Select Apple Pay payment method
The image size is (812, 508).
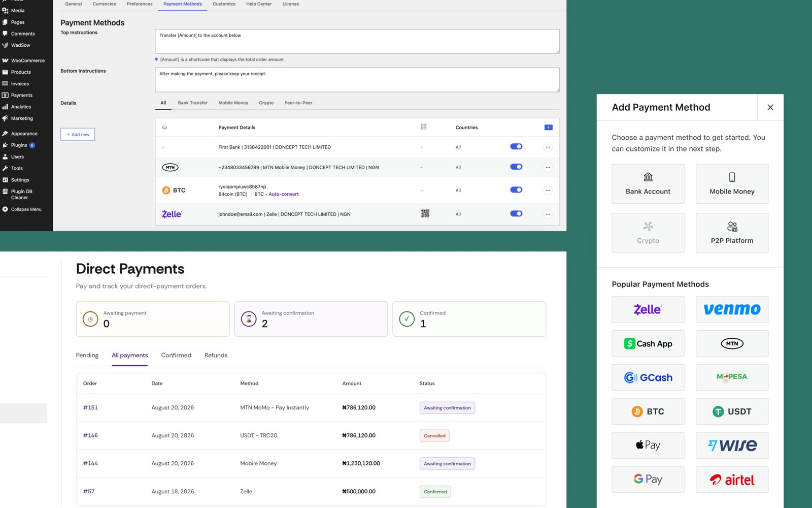pos(648,446)
